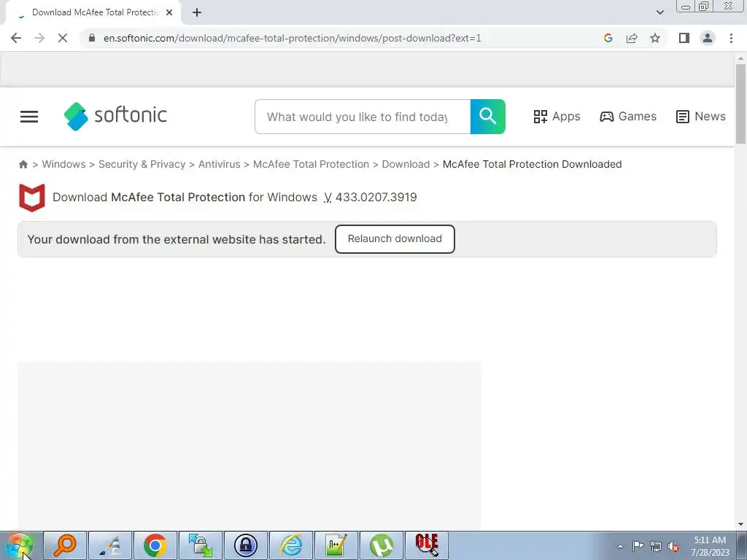Open the OLE viewer taskbar icon

point(427,545)
